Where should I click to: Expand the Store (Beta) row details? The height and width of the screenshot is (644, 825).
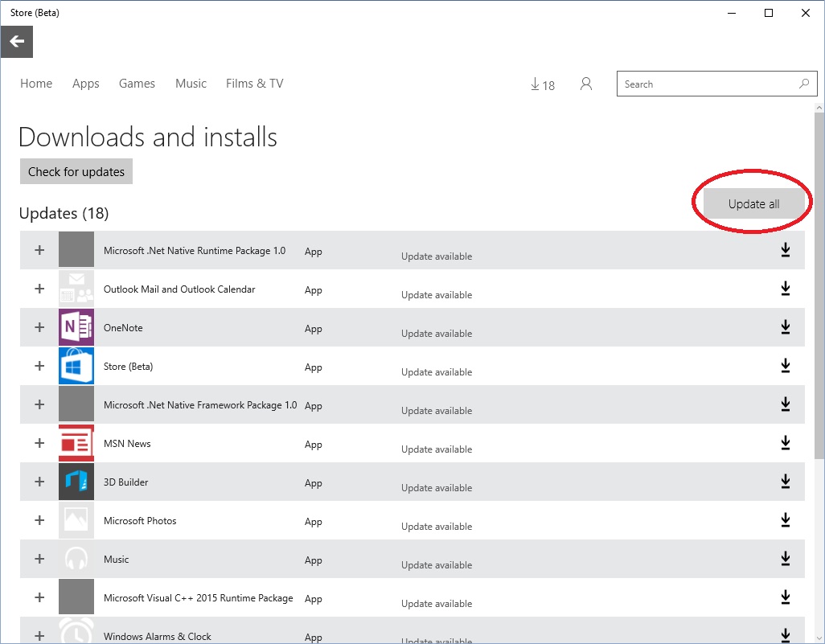39,366
